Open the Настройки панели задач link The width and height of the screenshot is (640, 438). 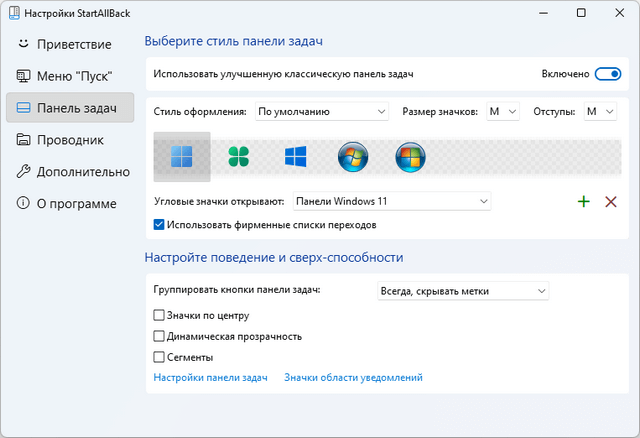pyautogui.click(x=210, y=378)
